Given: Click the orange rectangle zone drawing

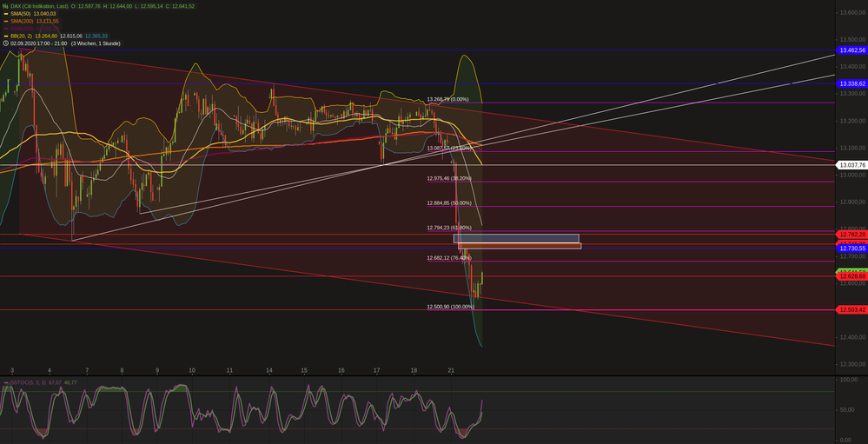Looking at the screenshot, I should pos(520,246).
